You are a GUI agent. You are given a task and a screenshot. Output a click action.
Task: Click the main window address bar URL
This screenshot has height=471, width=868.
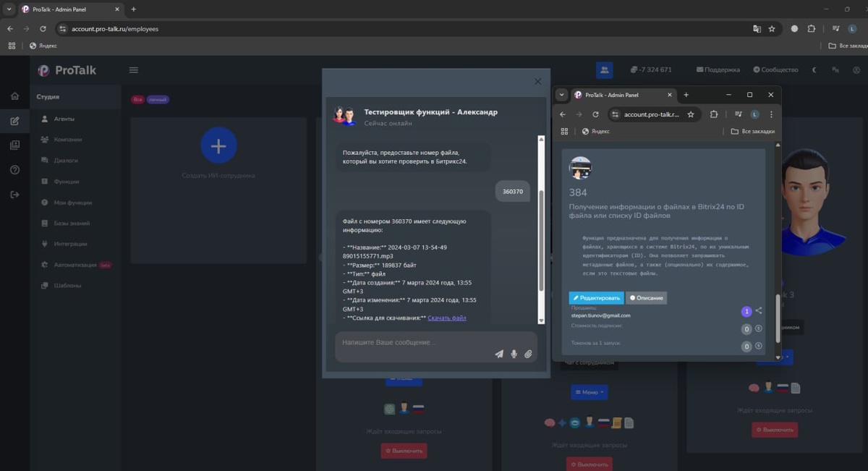(115, 29)
